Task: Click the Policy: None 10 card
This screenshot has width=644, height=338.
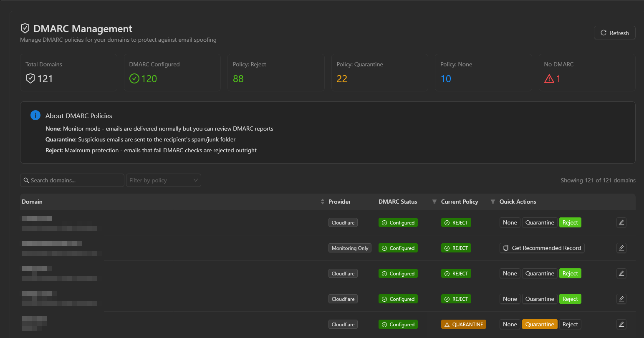Action: point(483,73)
